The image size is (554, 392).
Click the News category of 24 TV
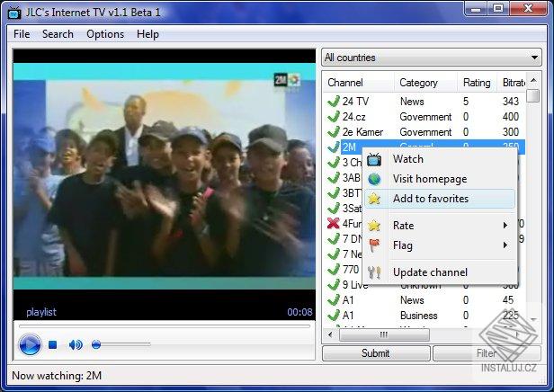412,102
